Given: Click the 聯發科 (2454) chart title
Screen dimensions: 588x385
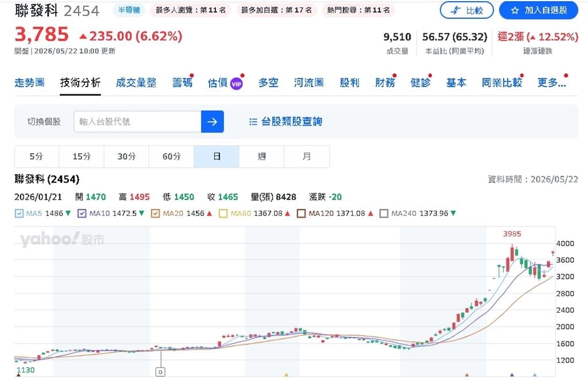Looking at the screenshot, I should tap(47, 179).
